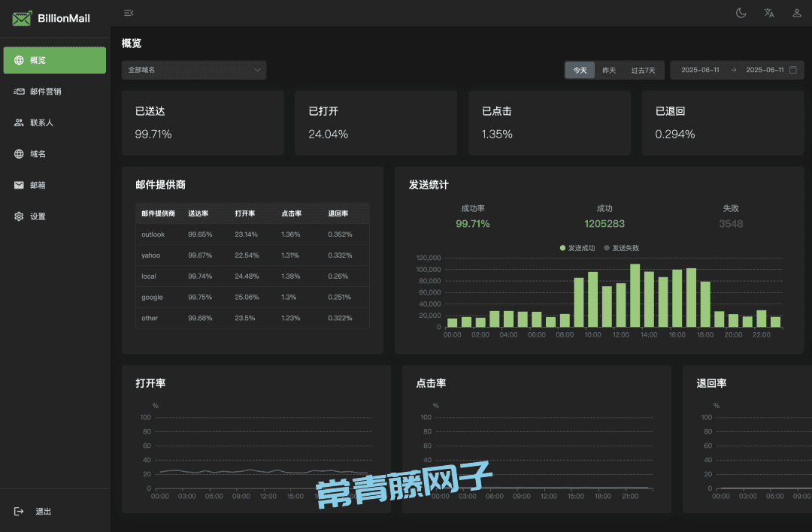Viewport: 812px width, 532px height.
Task: Click the start date 2025-06-11 field
Action: pos(700,70)
